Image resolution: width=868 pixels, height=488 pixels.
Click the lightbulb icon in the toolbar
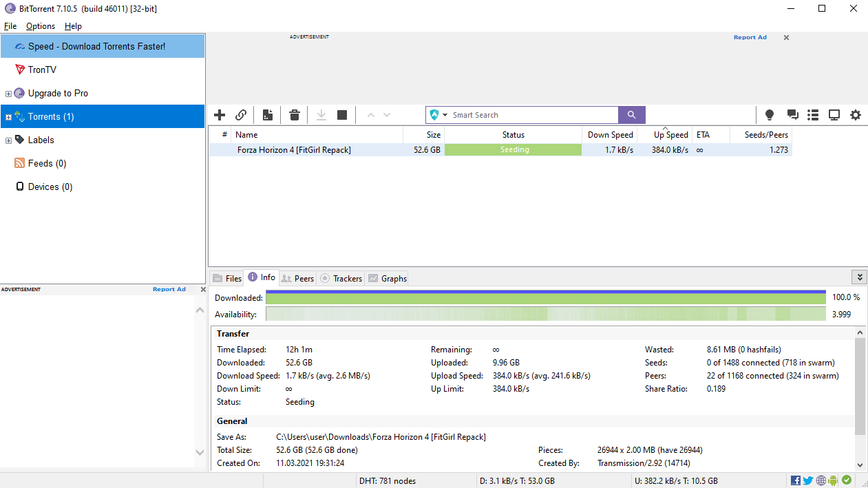770,115
